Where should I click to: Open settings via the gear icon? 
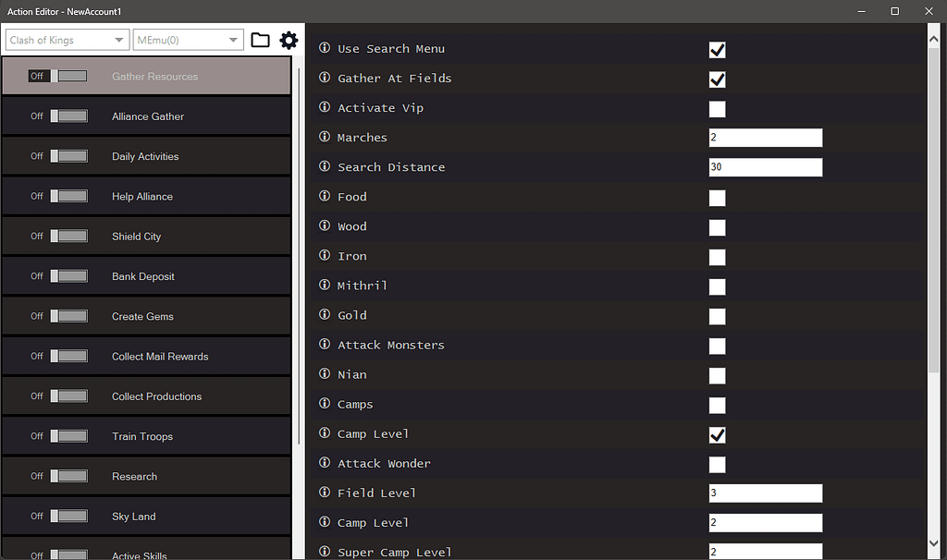289,40
